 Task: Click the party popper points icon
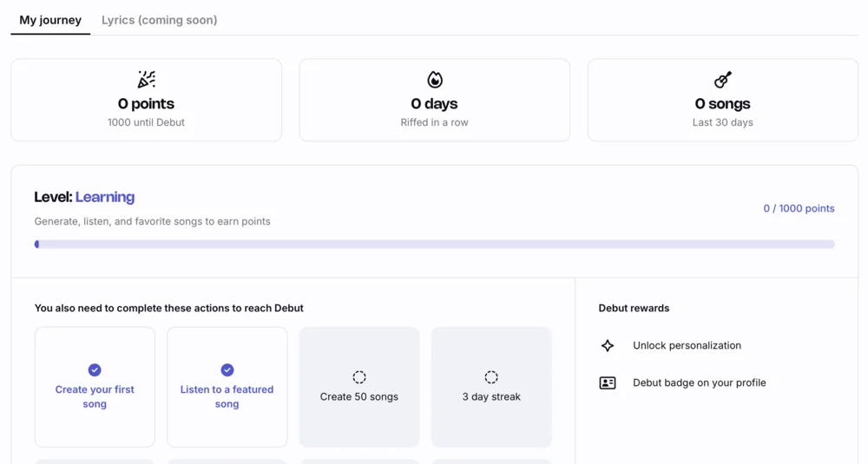147,80
